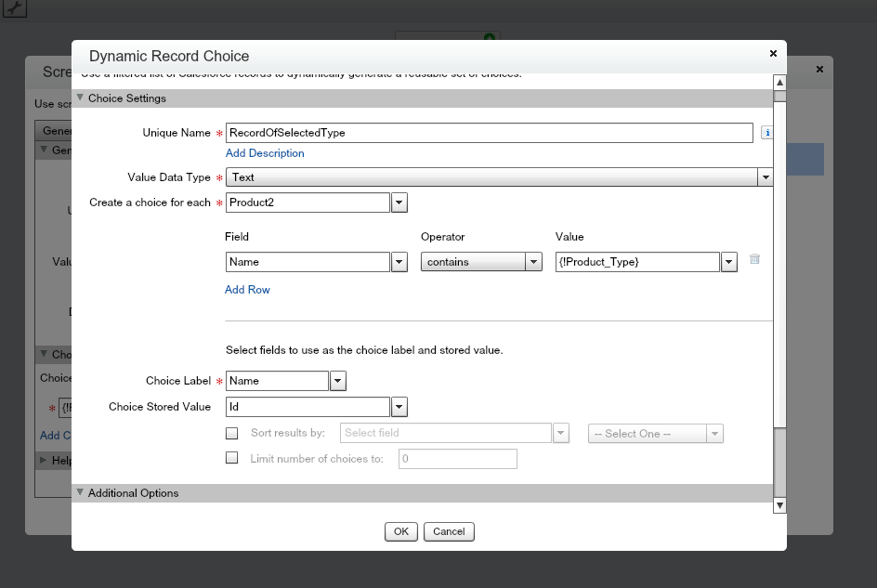
Task: Open the Value {!Product_Type} dropdown arrow
Action: [x=729, y=262]
